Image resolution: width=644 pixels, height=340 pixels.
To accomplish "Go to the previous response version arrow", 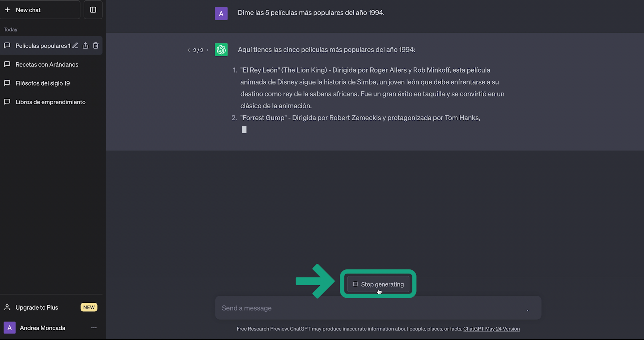I will click(189, 50).
